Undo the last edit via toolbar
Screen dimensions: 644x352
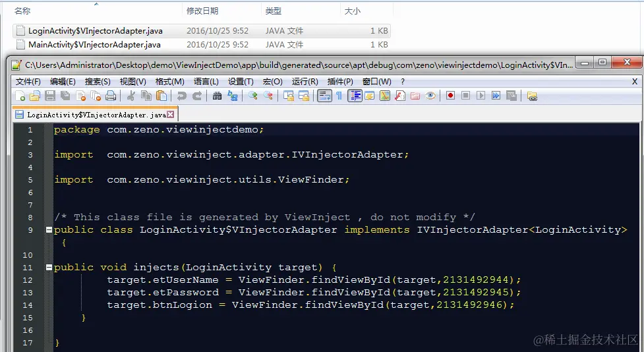181,96
